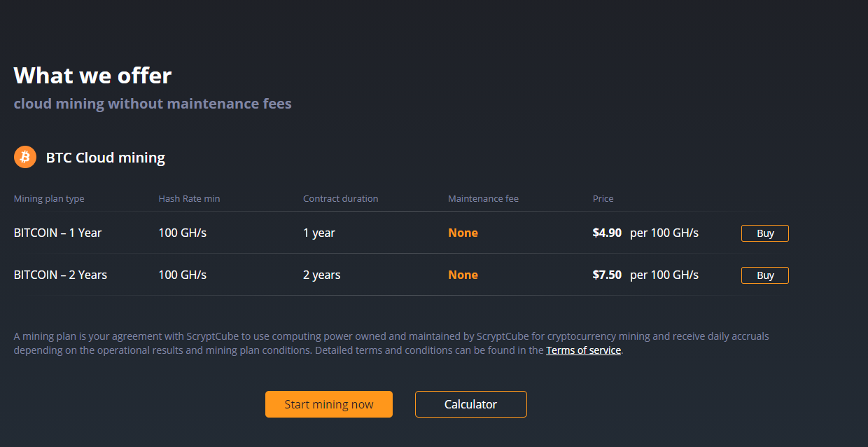Screen dimensions: 868x447
Task: Select the BITCOIN – 2 Years plan row
Action: coord(59,275)
